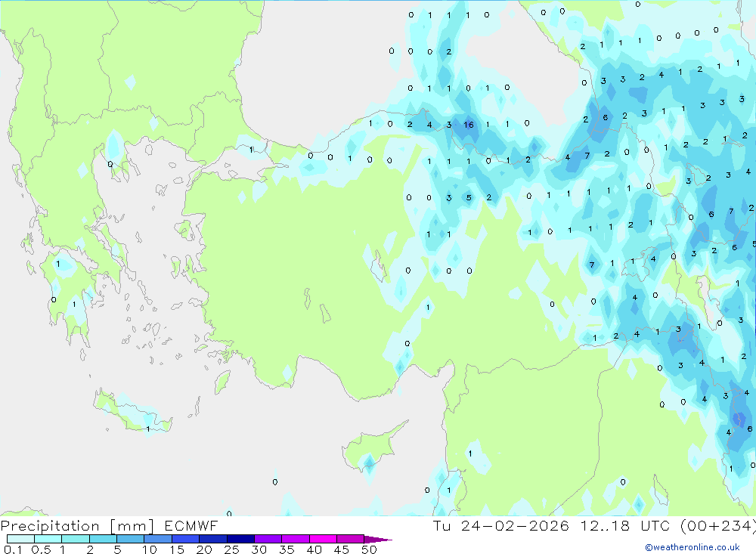Click the '(00+234)' forecast offset text
This screenshot has width=756, height=554.
point(718,525)
